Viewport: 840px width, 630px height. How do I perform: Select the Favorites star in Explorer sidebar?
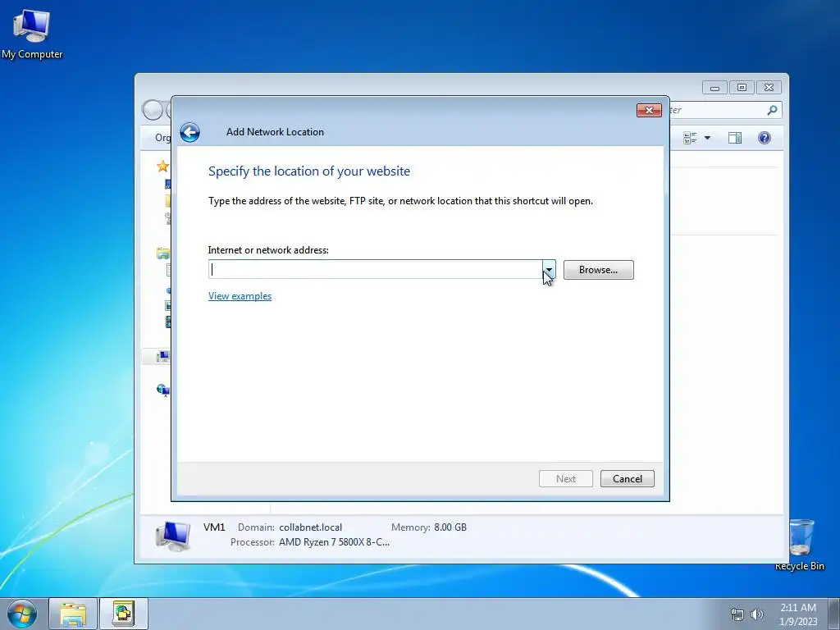pyautogui.click(x=163, y=166)
